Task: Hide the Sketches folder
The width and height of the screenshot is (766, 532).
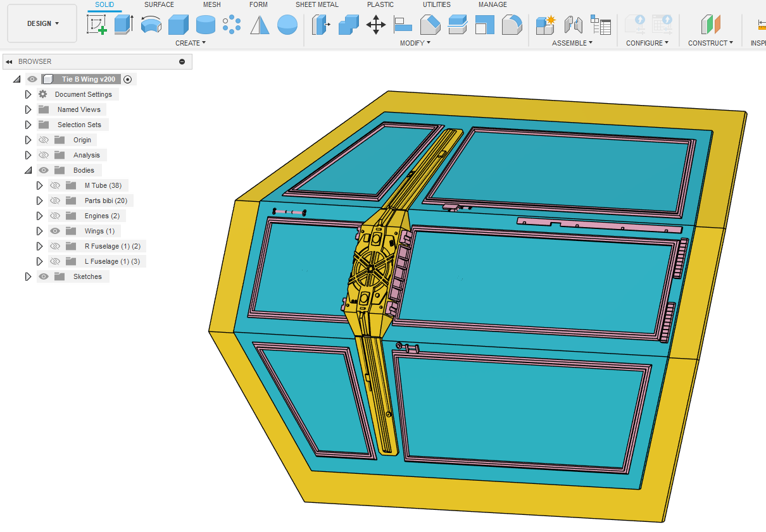Action: (x=44, y=276)
